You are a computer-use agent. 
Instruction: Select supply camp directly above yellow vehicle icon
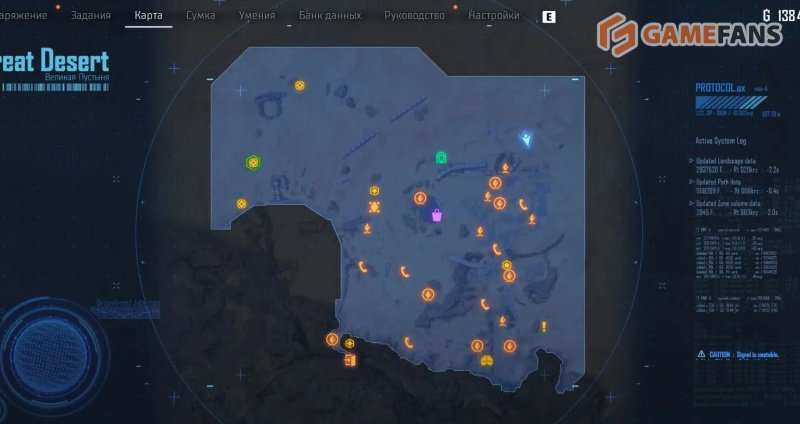tap(477, 346)
